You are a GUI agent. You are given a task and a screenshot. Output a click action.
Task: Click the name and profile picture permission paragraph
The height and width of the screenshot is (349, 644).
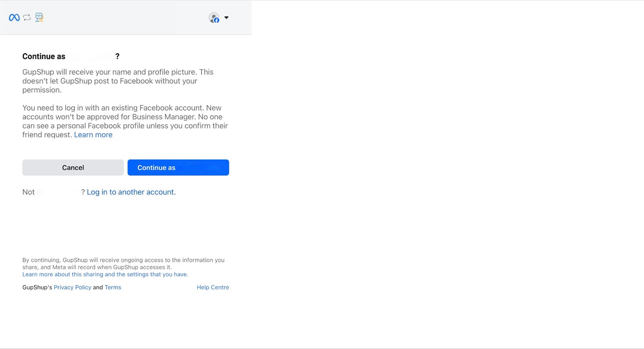pyautogui.click(x=118, y=81)
